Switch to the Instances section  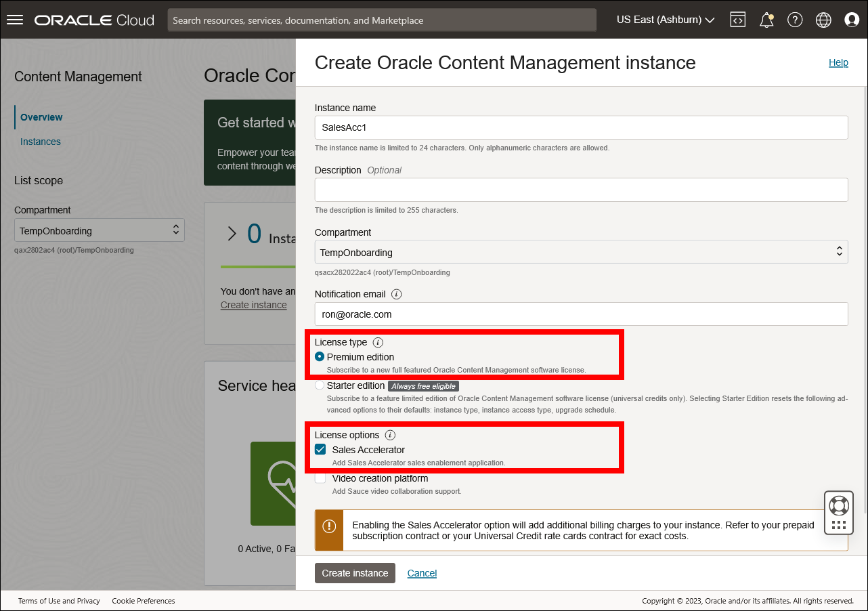click(x=40, y=141)
